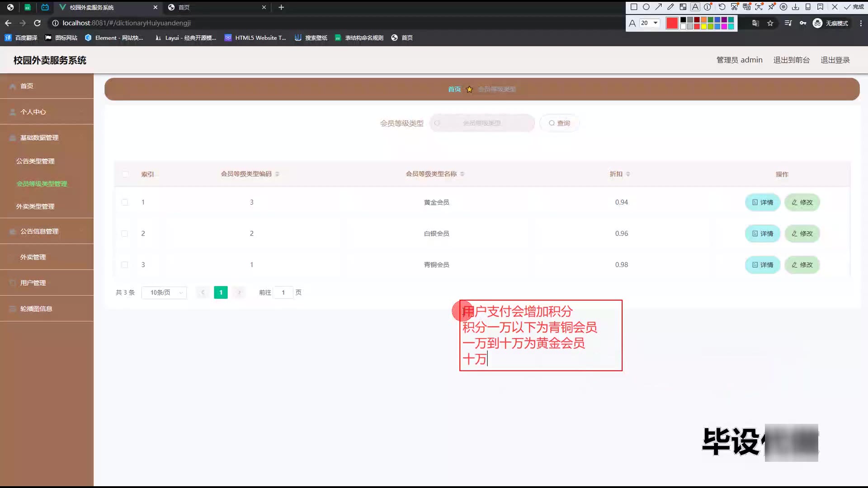Click the 会员等级类型 search input field
This screenshot has height=488, width=868.
click(482, 123)
